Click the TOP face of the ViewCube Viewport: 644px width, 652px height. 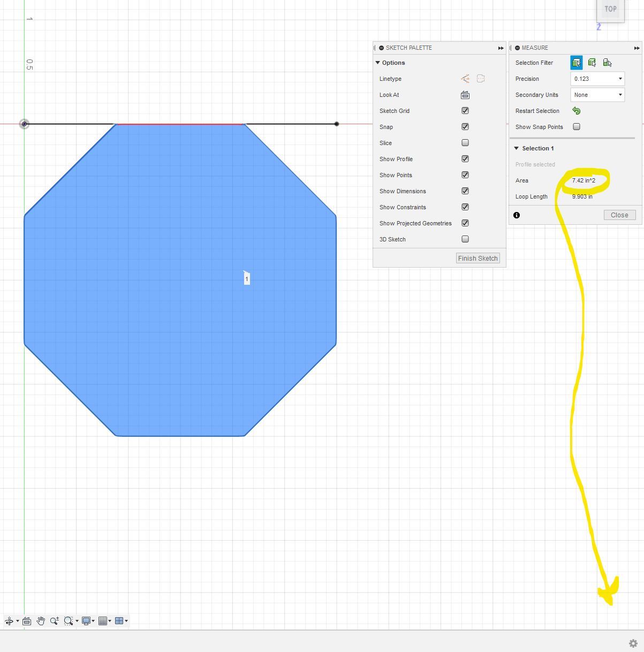[610, 9]
